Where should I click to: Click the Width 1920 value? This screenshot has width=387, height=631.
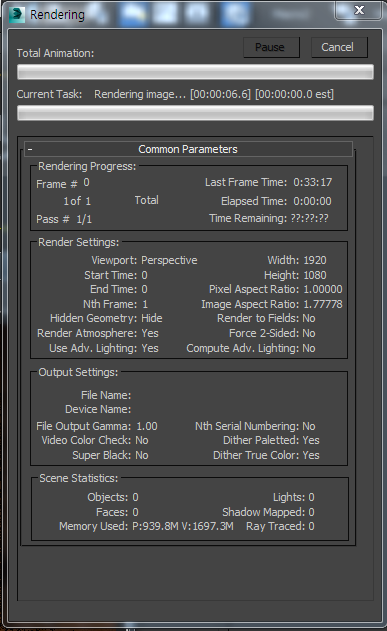pos(315,260)
